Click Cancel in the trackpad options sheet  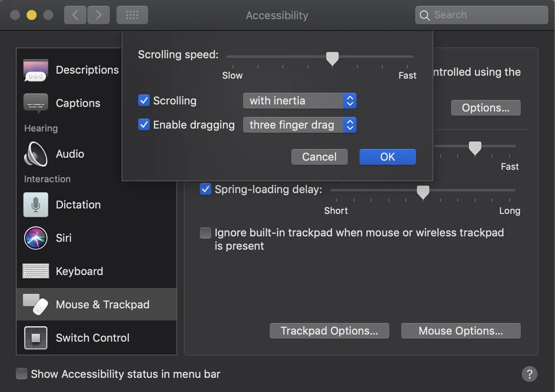pyautogui.click(x=320, y=157)
